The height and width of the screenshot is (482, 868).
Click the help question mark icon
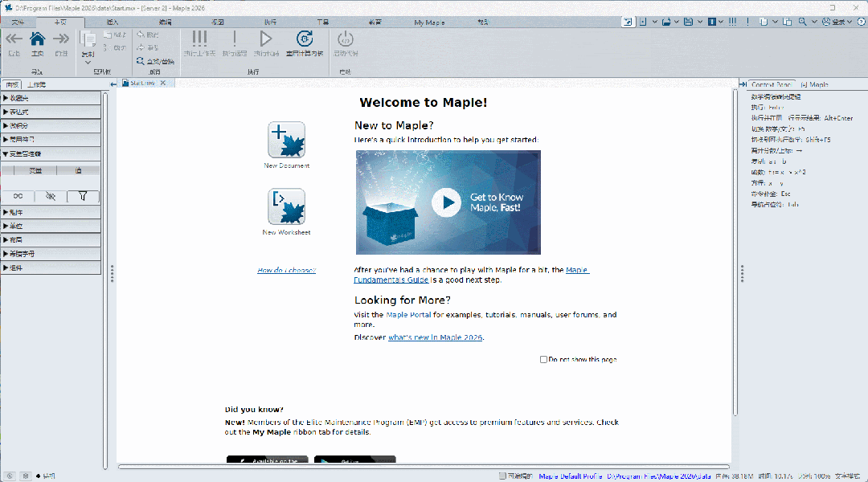(x=861, y=22)
